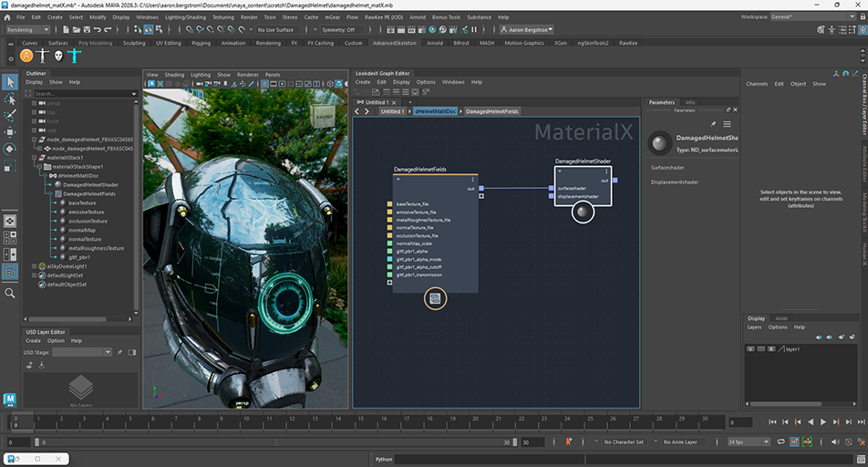Click the DamagedHelmetFields breadcrumb
868x467 pixels.
click(x=492, y=111)
